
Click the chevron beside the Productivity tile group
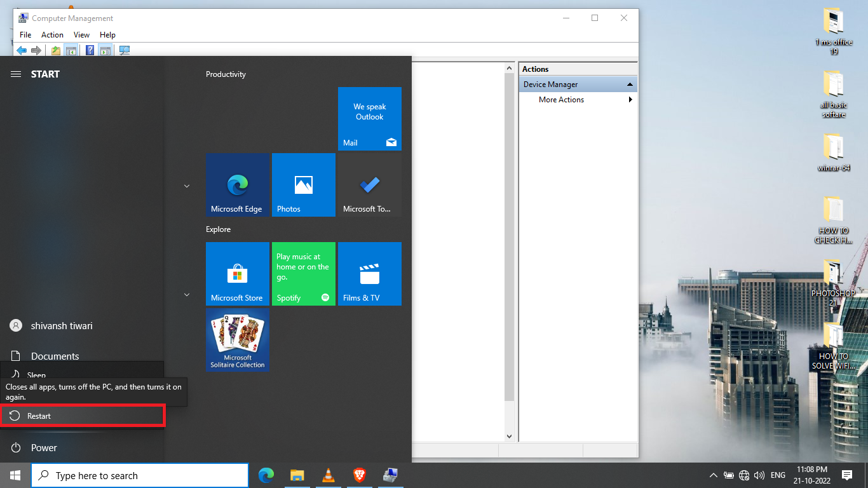187,186
